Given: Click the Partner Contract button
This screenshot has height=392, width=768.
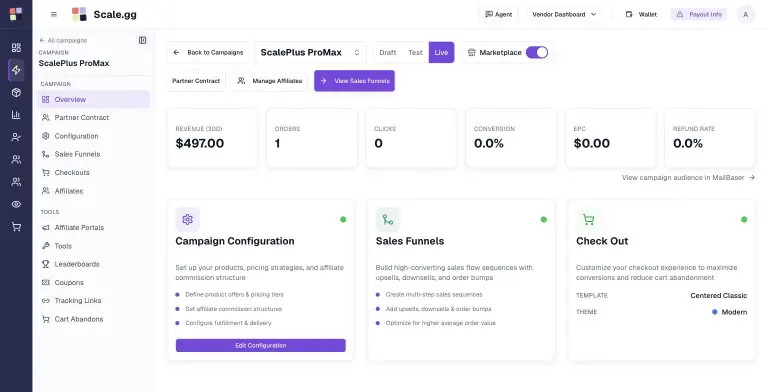Looking at the screenshot, I should coord(196,81).
